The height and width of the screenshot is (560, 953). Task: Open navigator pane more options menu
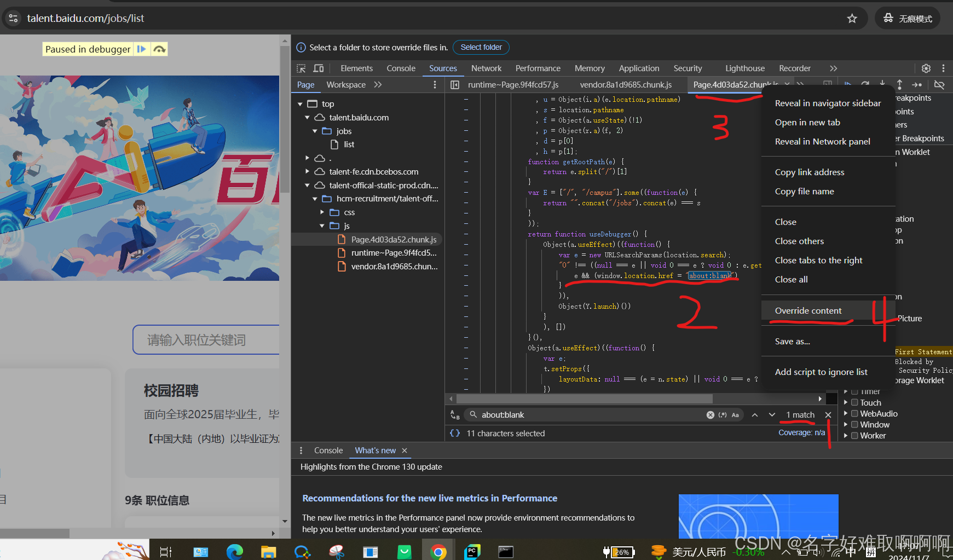pyautogui.click(x=435, y=85)
